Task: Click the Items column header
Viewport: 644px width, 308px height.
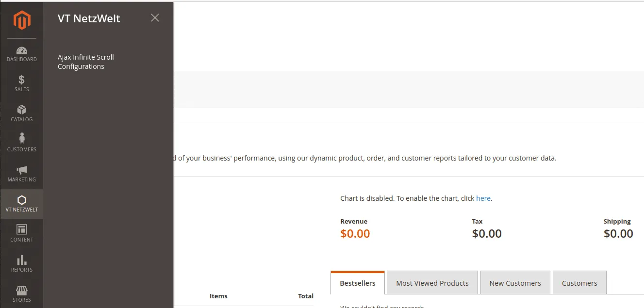Action: point(218,296)
